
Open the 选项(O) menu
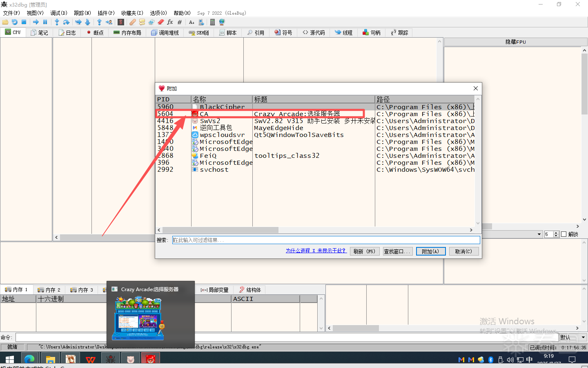click(158, 13)
